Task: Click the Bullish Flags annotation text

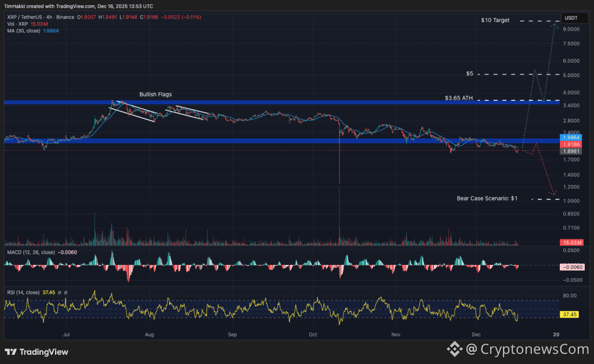Action: (x=155, y=94)
